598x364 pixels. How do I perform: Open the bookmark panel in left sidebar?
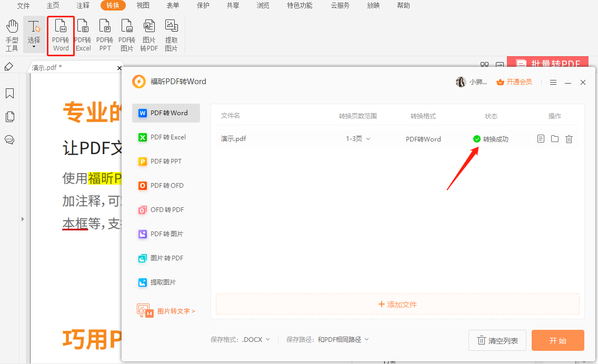(9, 94)
